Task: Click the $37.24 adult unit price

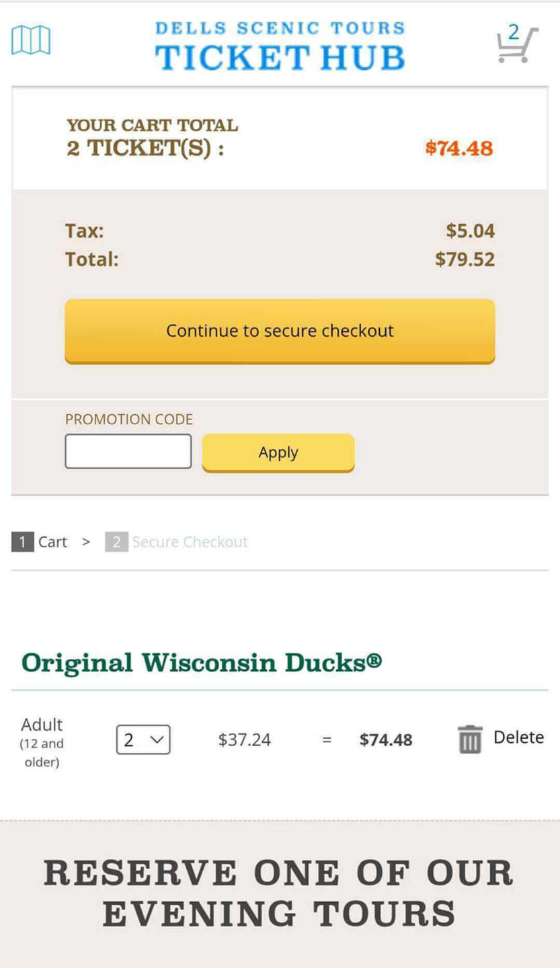Action: pos(245,739)
